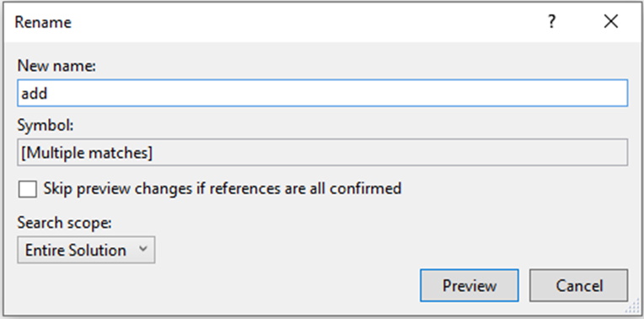Click the Cancel button

579,285
